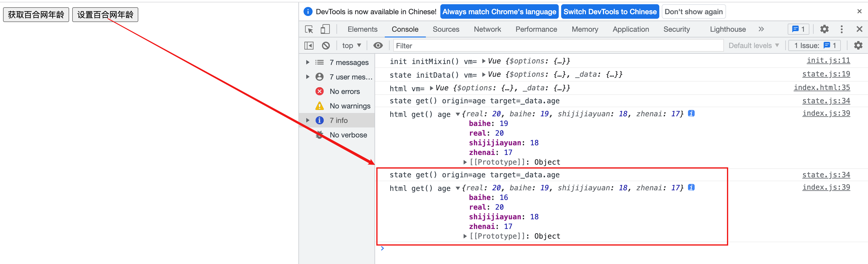Image resolution: width=868 pixels, height=264 pixels.
Task: Select the No verbose bug icon filter
Action: [320, 135]
